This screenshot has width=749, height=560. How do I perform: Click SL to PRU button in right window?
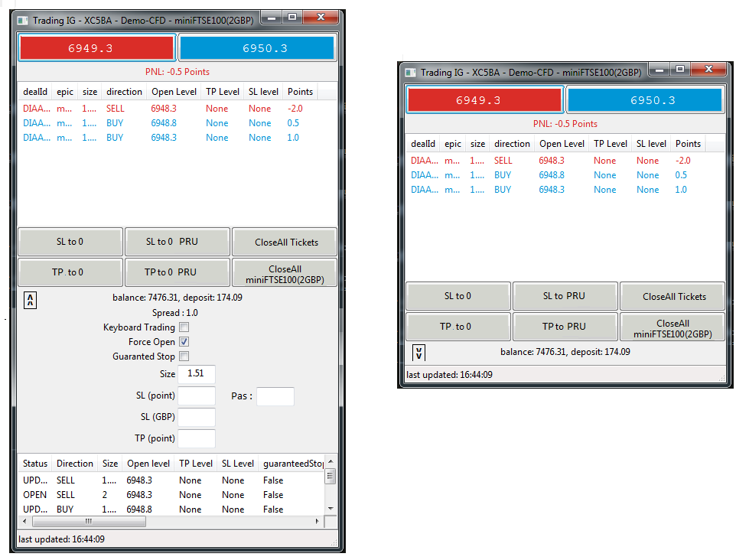(x=565, y=296)
